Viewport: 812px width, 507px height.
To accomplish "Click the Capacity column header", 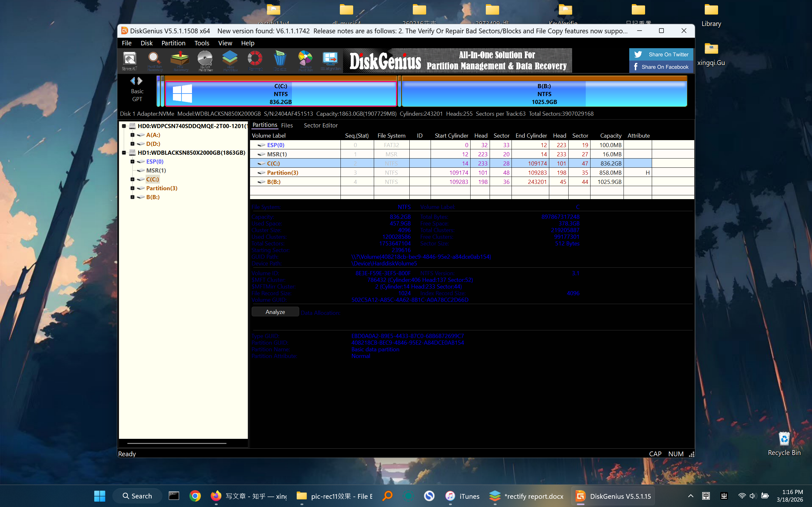I will 610,135.
